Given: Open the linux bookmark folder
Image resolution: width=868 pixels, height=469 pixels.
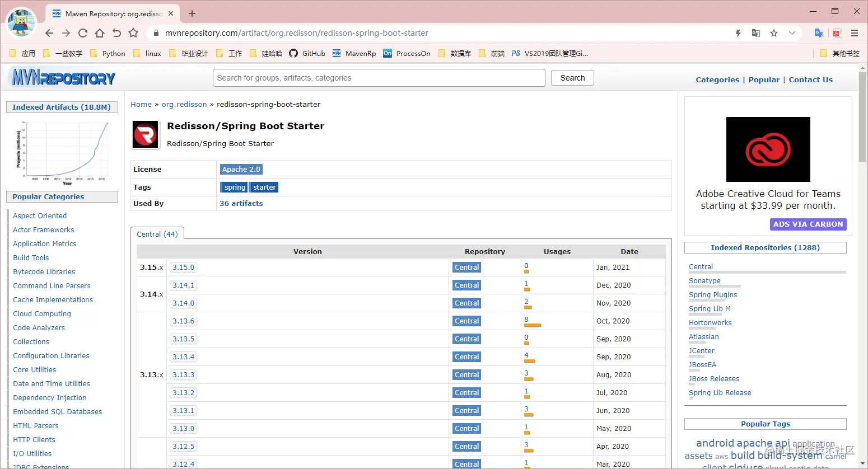Looking at the screenshot, I should pos(147,53).
